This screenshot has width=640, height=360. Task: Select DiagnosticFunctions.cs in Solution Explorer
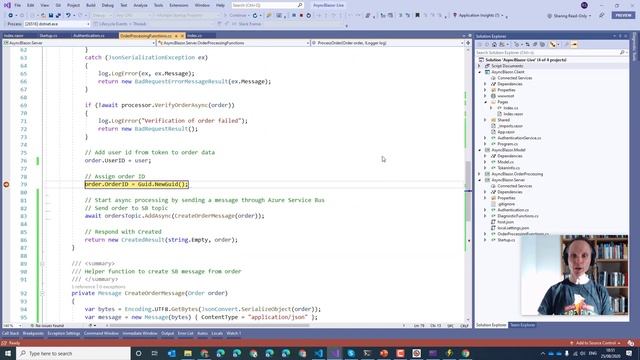point(518,216)
